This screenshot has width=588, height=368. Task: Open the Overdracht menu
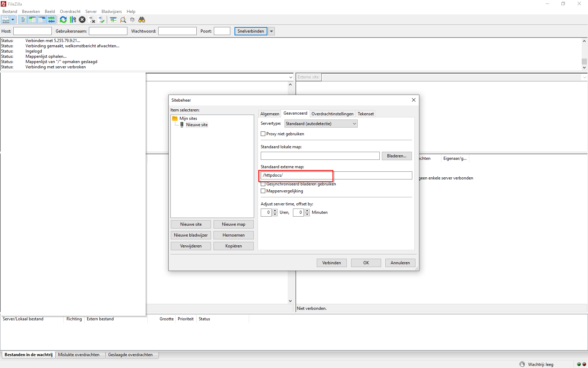coord(70,12)
